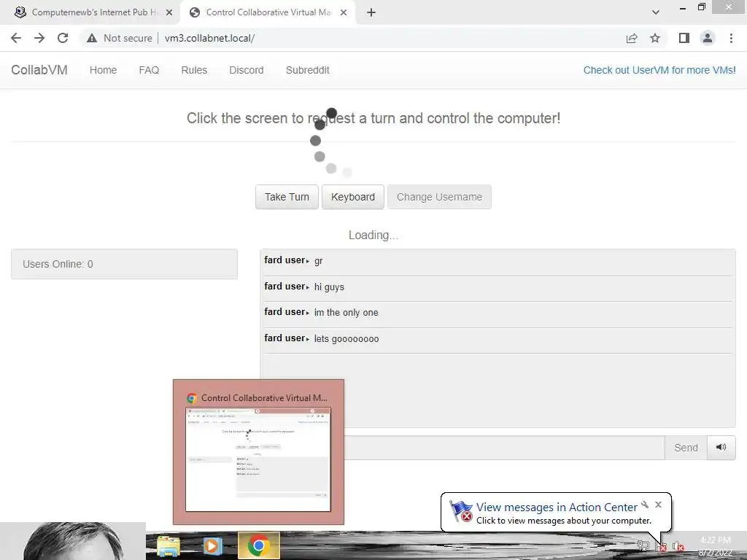
Task: Click the Send chat button
Action: (x=686, y=448)
